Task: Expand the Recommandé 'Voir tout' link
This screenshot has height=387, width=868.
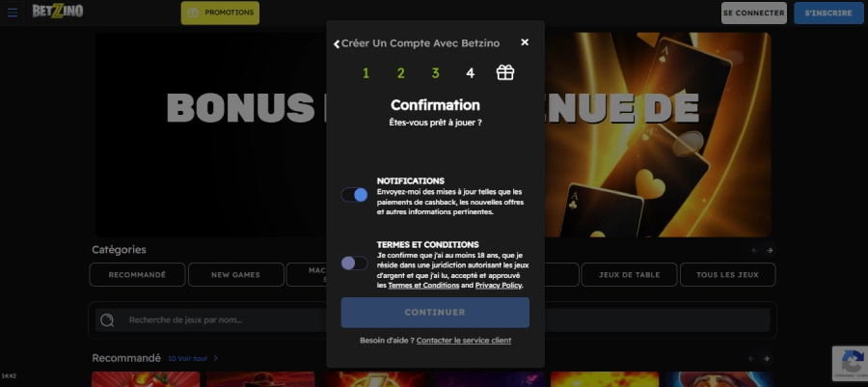Action: click(192, 358)
